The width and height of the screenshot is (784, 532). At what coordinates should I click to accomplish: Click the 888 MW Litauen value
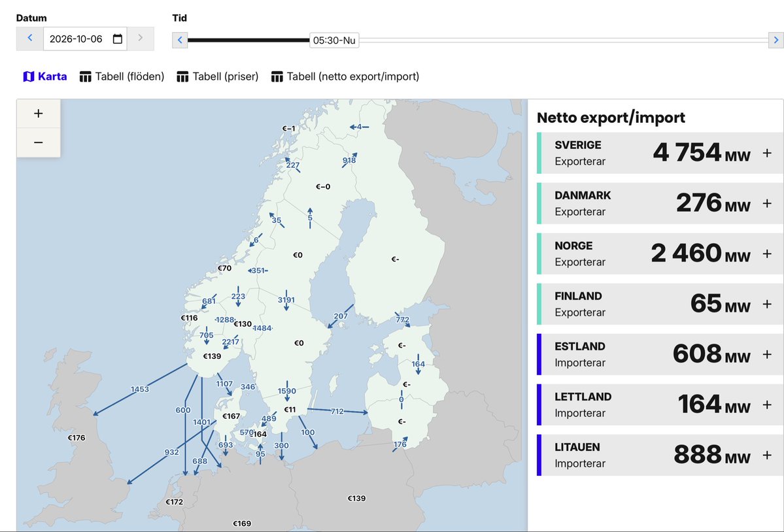coord(712,455)
